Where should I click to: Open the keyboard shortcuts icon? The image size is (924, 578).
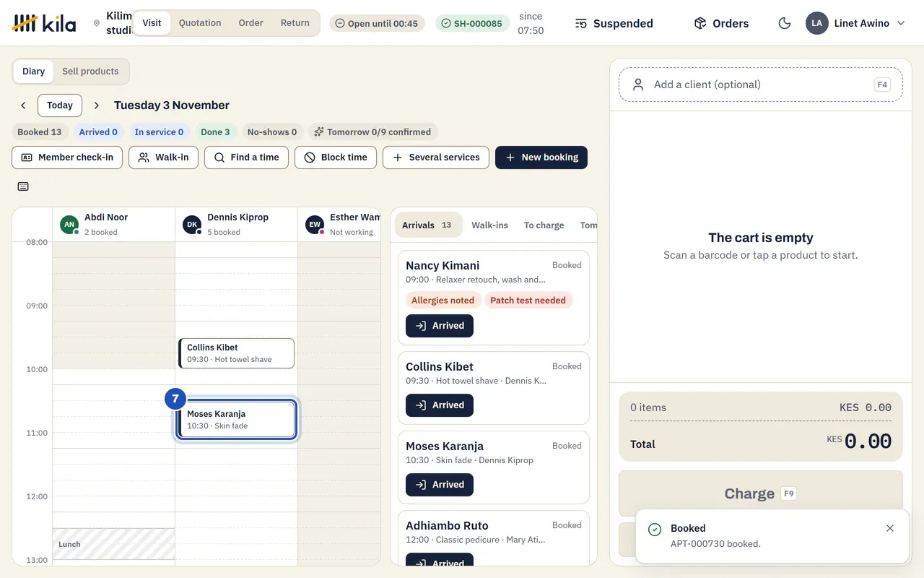23,186
